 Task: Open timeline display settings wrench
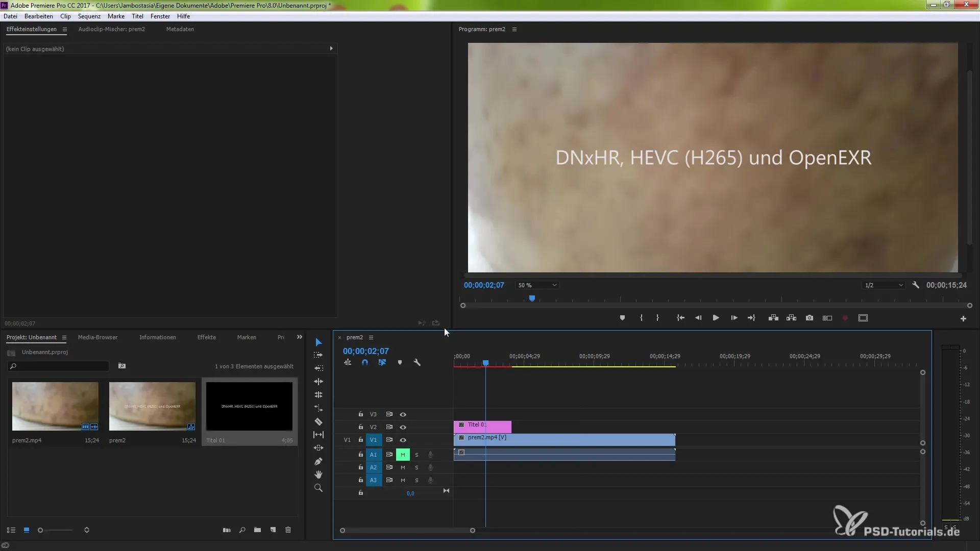[x=417, y=362]
